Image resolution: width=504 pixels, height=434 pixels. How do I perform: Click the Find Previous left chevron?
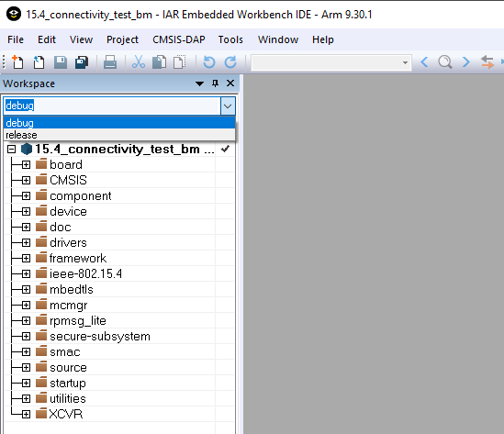[x=424, y=61]
